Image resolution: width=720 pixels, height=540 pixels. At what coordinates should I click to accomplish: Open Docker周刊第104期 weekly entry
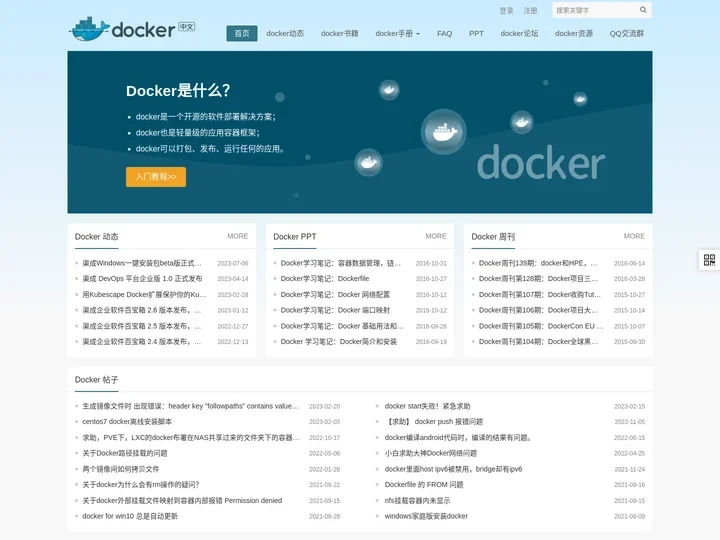pyautogui.click(x=539, y=342)
